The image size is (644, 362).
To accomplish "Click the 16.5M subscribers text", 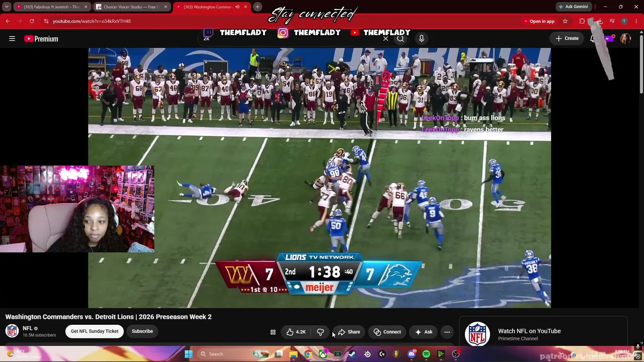I will point(39,335).
